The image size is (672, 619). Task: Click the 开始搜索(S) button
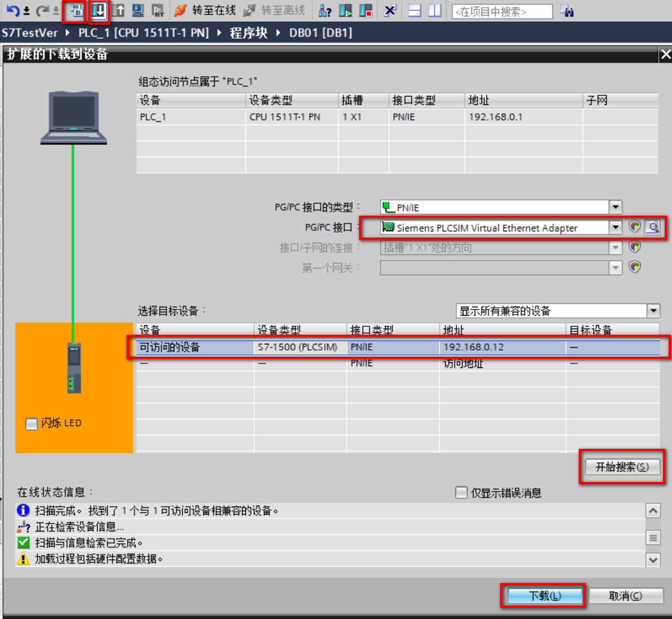pyautogui.click(x=622, y=467)
